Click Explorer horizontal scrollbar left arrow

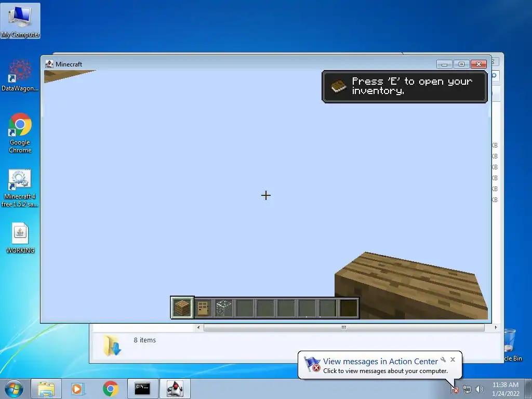click(198, 327)
